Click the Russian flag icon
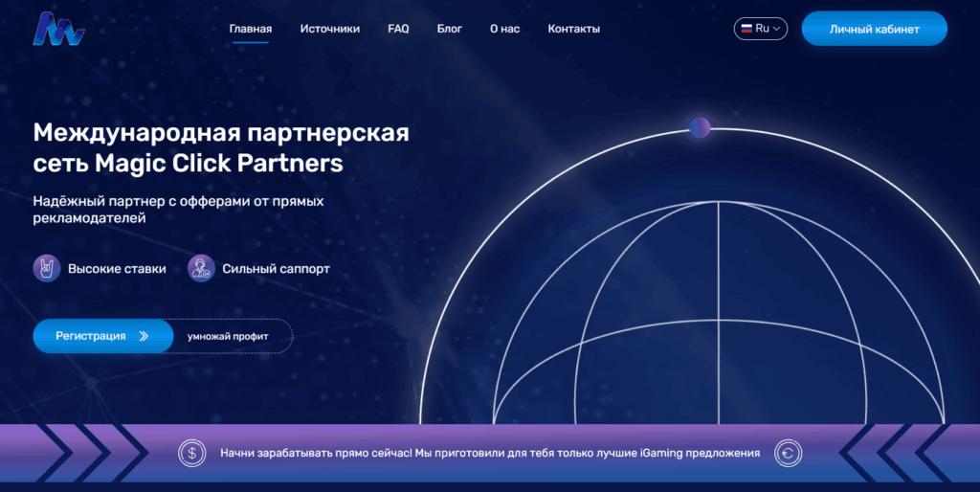This screenshot has height=492, width=980. click(746, 29)
